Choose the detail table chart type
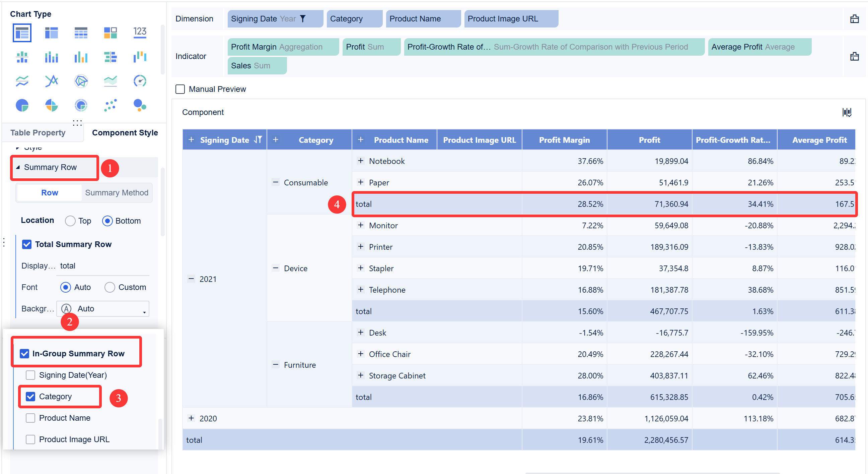This screenshot has width=868, height=474. coord(81,33)
